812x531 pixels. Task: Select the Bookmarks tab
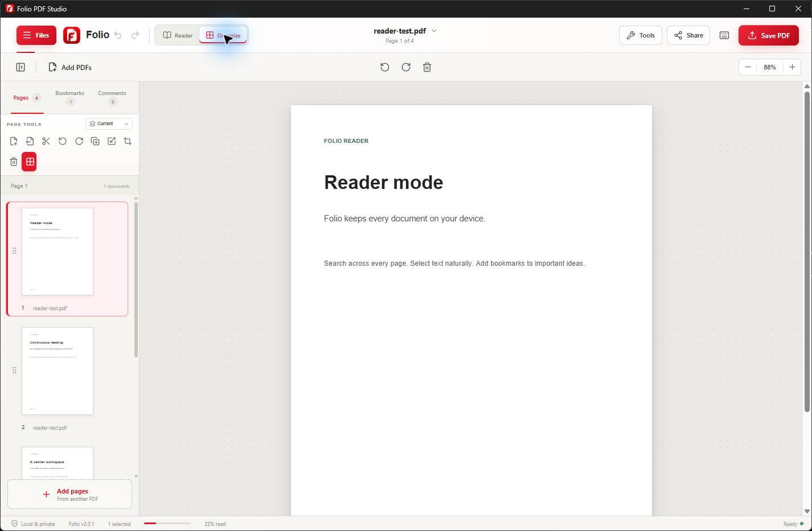[x=69, y=97]
